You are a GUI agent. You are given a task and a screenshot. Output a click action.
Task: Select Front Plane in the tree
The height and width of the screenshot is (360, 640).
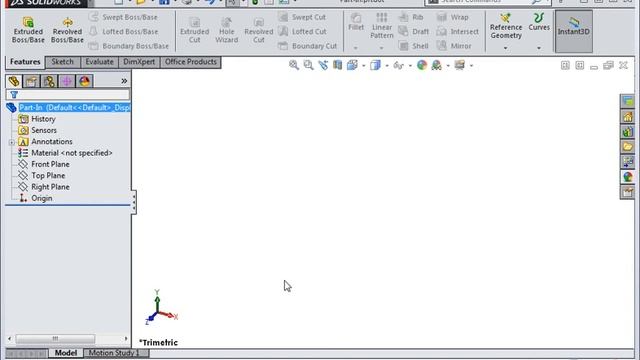pos(50,164)
